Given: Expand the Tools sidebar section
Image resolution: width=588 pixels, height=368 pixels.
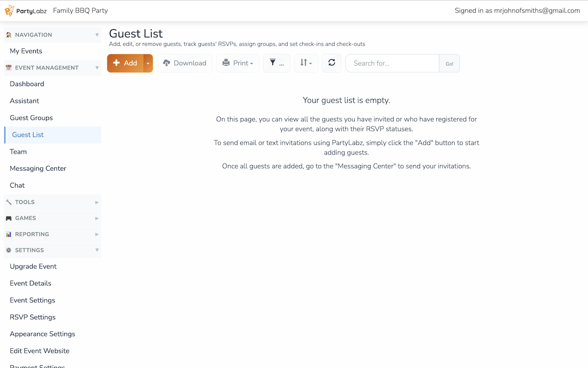Looking at the screenshot, I should tap(52, 202).
